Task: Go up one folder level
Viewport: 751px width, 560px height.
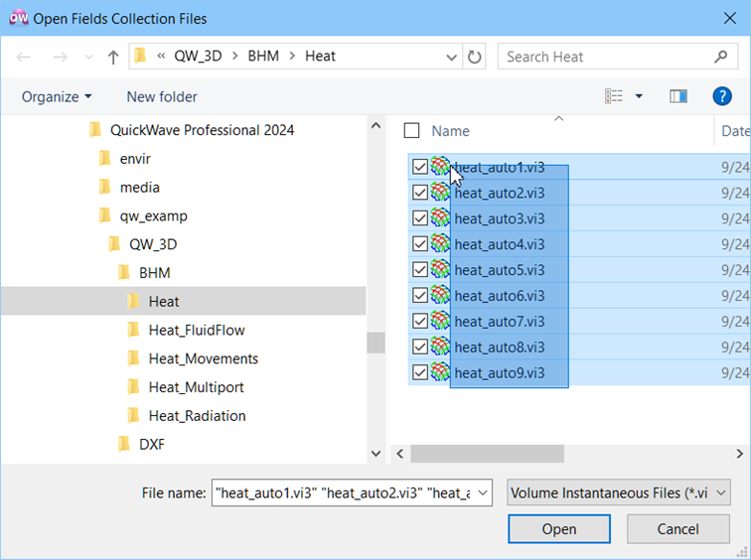Action: coord(113,57)
